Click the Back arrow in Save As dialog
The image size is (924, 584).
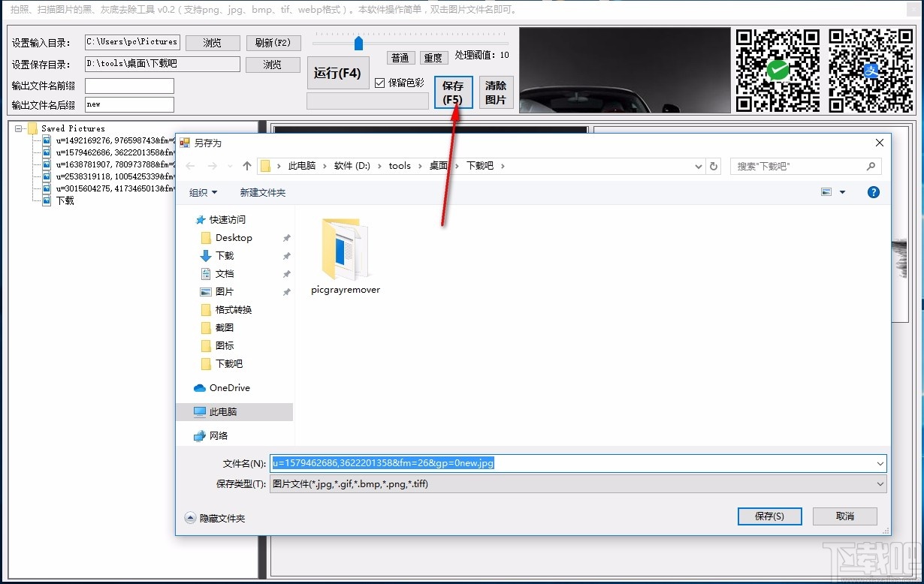[191, 166]
